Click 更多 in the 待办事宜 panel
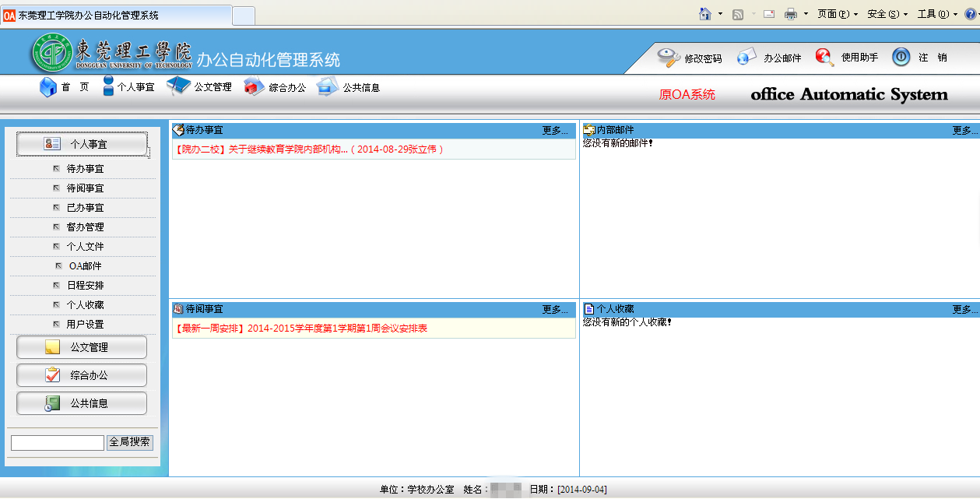Image resolution: width=980 pixels, height=499 pixels. tap(555, 131)
